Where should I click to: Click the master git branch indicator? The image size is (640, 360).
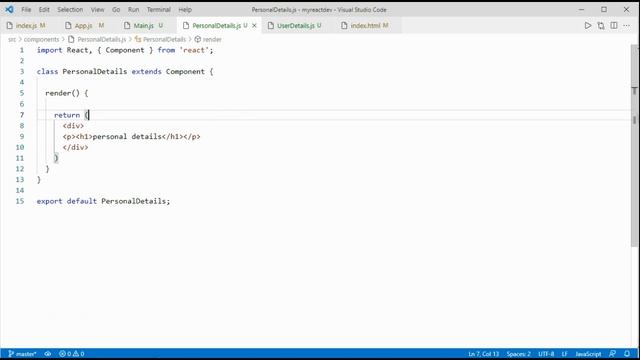point(22,354)
